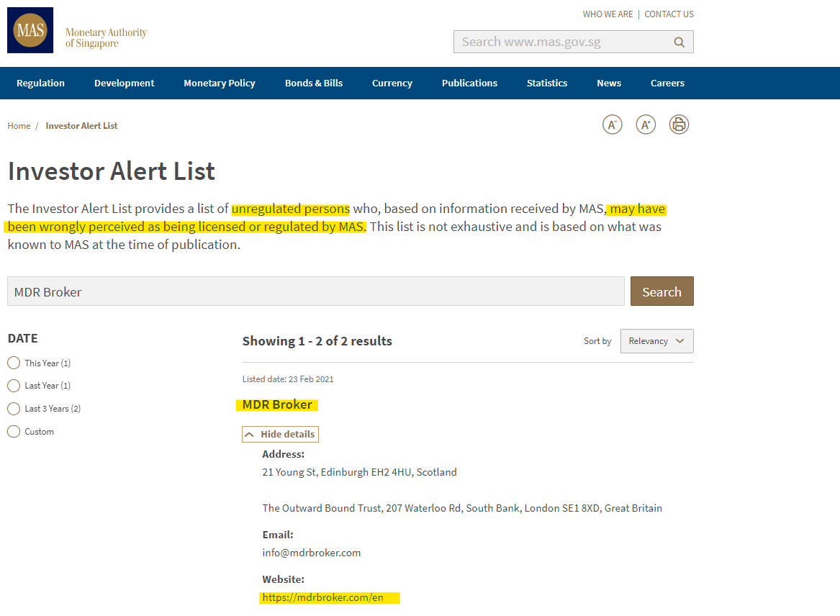Viewport: 840px width, 616px height.
Task: Open the Regulation menu
Action: coord(41,83)
